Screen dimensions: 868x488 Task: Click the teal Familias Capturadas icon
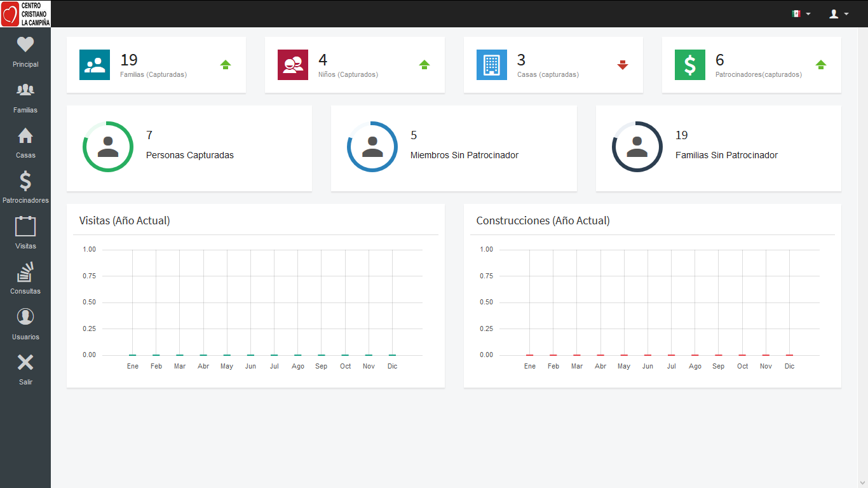[95, 65]
